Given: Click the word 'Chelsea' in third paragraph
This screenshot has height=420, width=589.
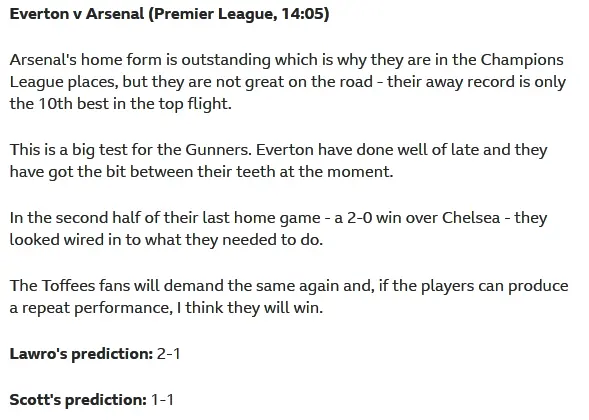Looking at the screenshot, I should [x=471, y=218].
